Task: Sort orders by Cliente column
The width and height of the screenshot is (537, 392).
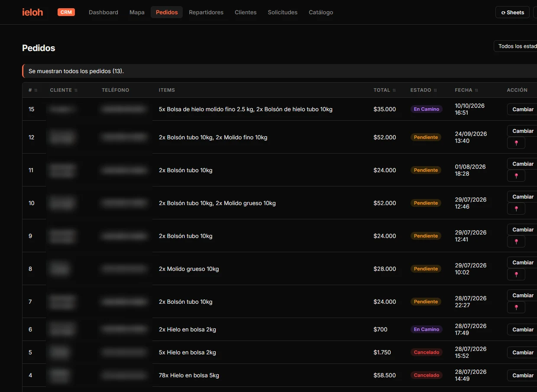Action: pyautogui.click(x=64, y=90)
